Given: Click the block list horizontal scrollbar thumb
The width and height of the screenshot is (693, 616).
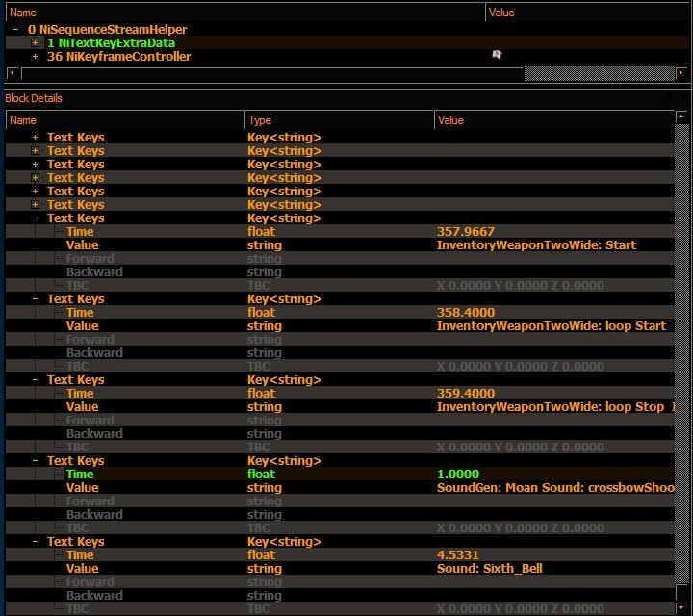Looking at the screenshot, I should click(x=272, y=73).
